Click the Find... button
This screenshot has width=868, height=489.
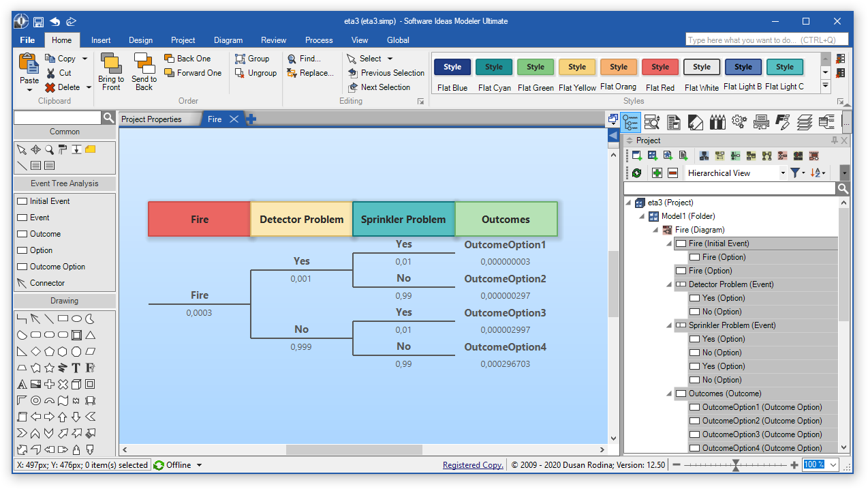pyautogui.click(x=304, y=59)
